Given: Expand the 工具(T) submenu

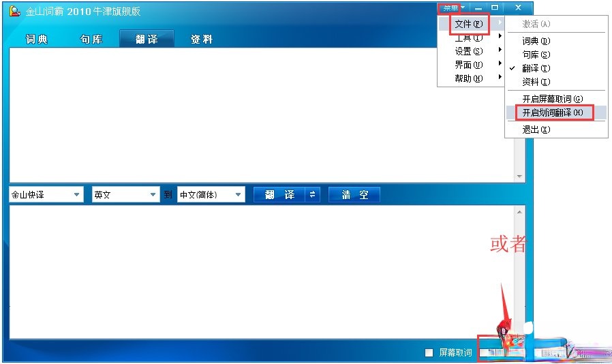Looking at the screenshot, I should (x=471, y=38).
